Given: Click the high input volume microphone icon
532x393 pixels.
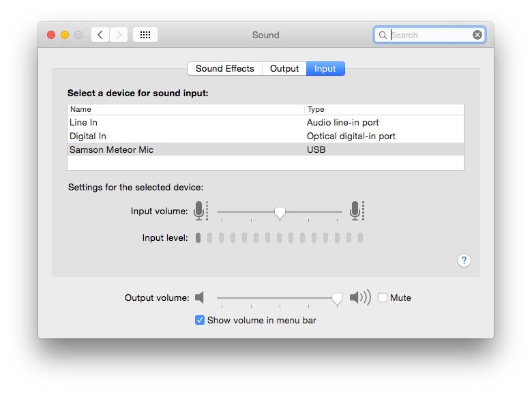Looking at the screenshot, I should point(355,211).
